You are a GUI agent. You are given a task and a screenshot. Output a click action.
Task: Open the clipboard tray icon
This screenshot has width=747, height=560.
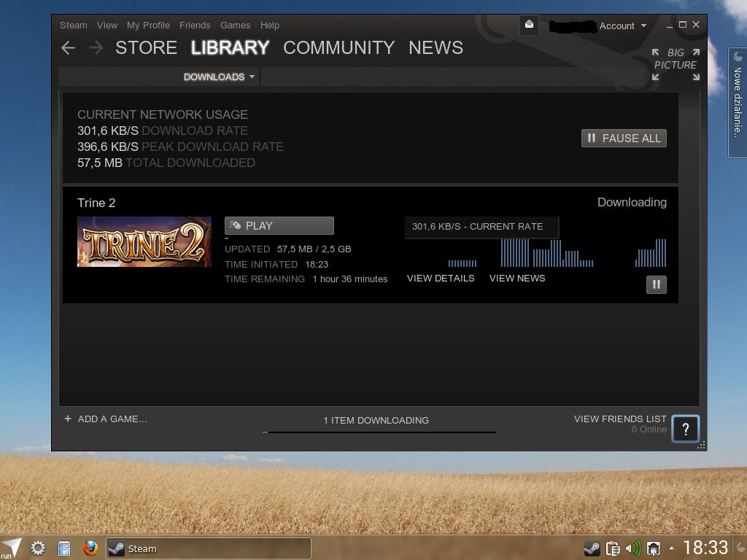click(613, 548)
